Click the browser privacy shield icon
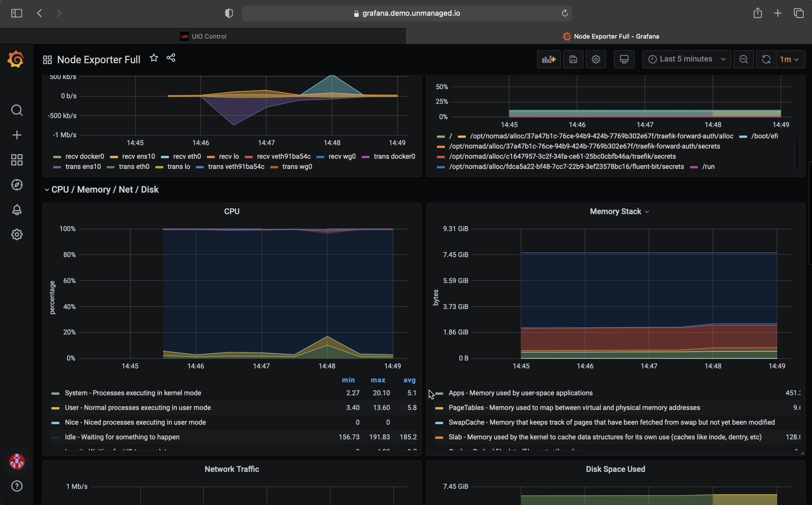 [229, 13]
